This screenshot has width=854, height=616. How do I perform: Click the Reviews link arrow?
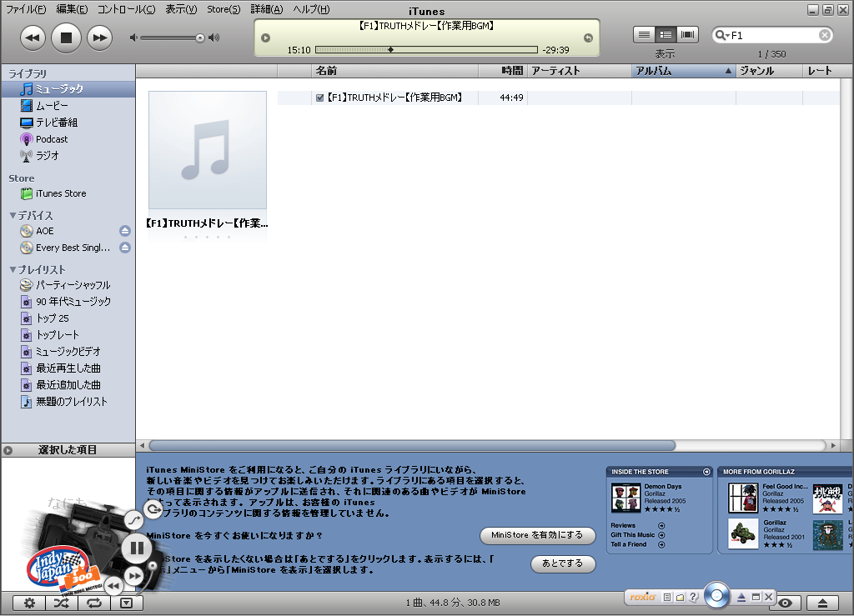(x=661, y=526)
